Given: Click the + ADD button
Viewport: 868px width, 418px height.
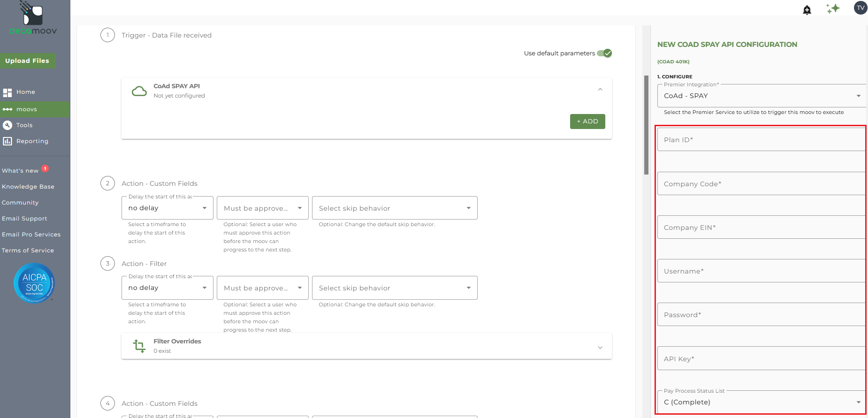Looking at the screenshot, I should (x=587, y=122).
